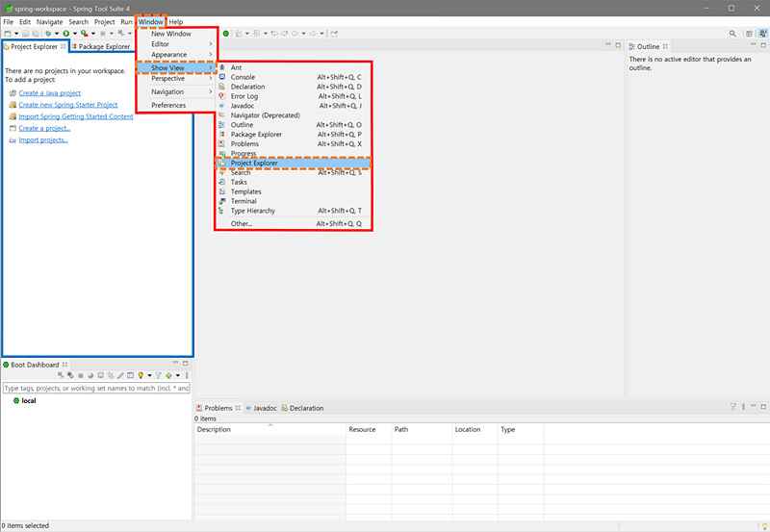Screen dimensions: 770x532
Task: Click the Debug bug icon
Action: pos(48,34)
